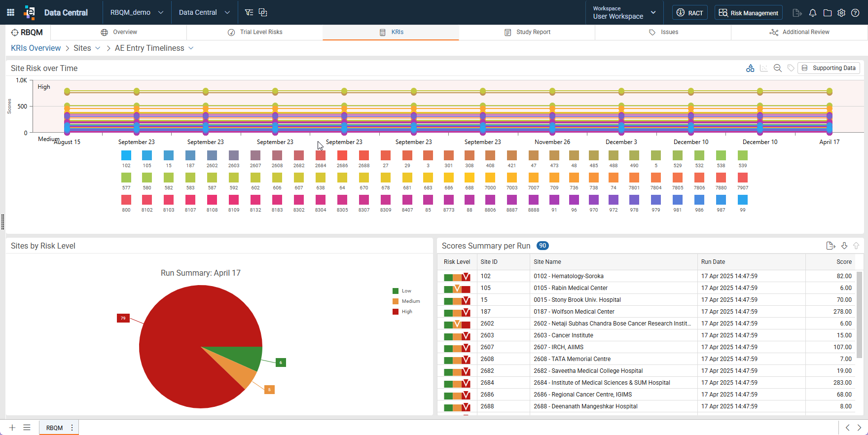Switch to the Trial Level Risks tab
The image size is (868, 435).
tap(255, 32)
